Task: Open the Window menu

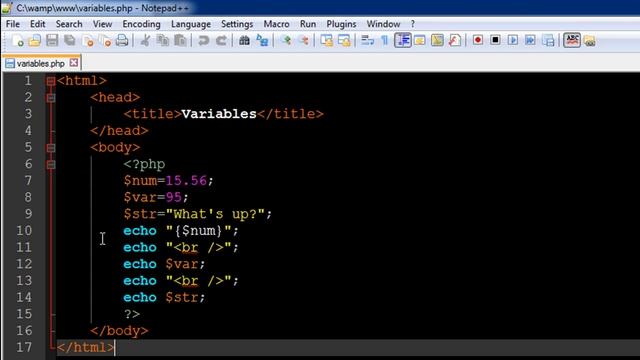Action: pyautogui.click(x=383, y=24)
